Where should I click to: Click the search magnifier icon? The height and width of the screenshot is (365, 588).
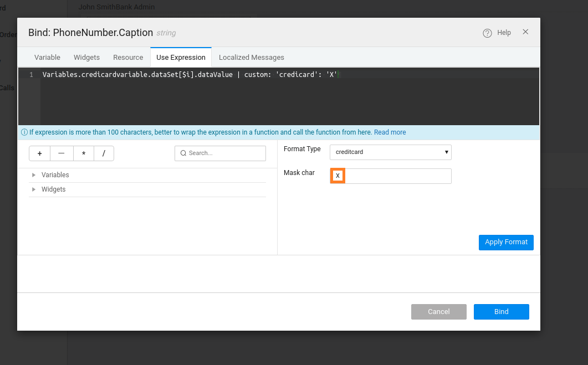(x=183, y=153)
